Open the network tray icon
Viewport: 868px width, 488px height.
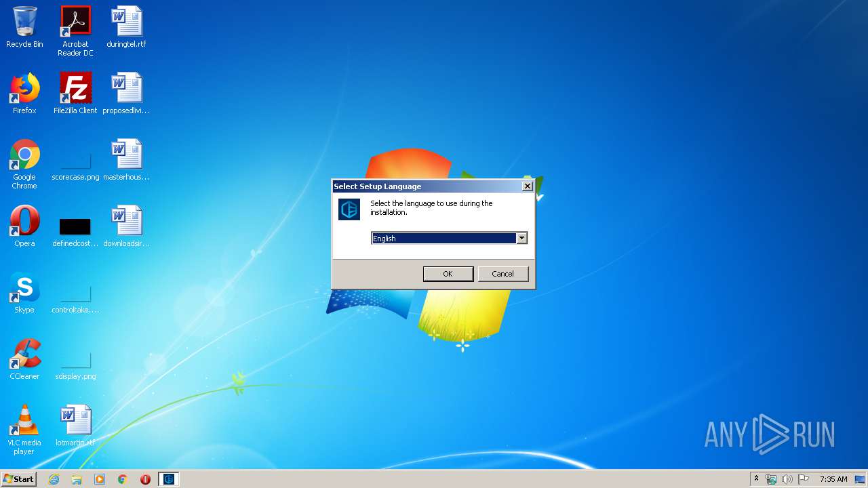(x=771, y=479)
